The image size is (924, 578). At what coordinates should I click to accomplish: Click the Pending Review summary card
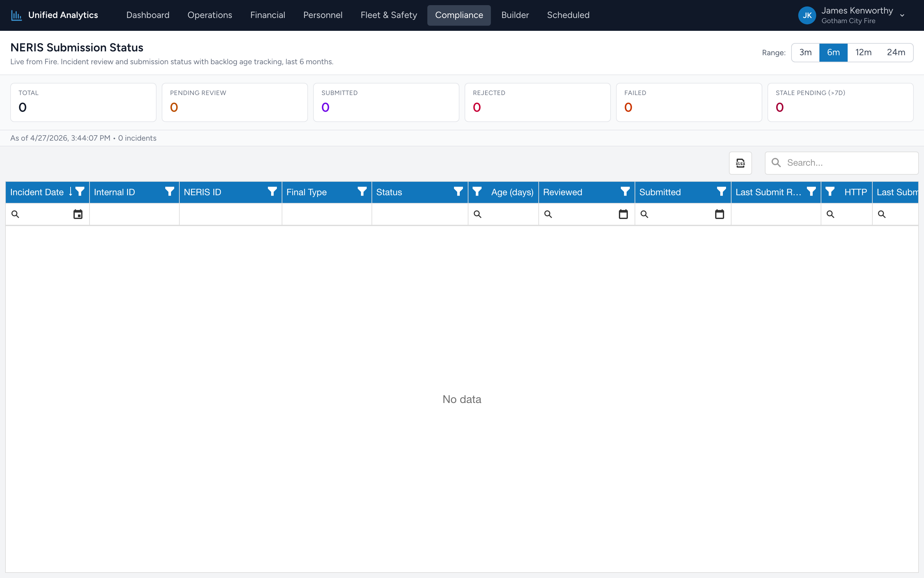(235, 102)
